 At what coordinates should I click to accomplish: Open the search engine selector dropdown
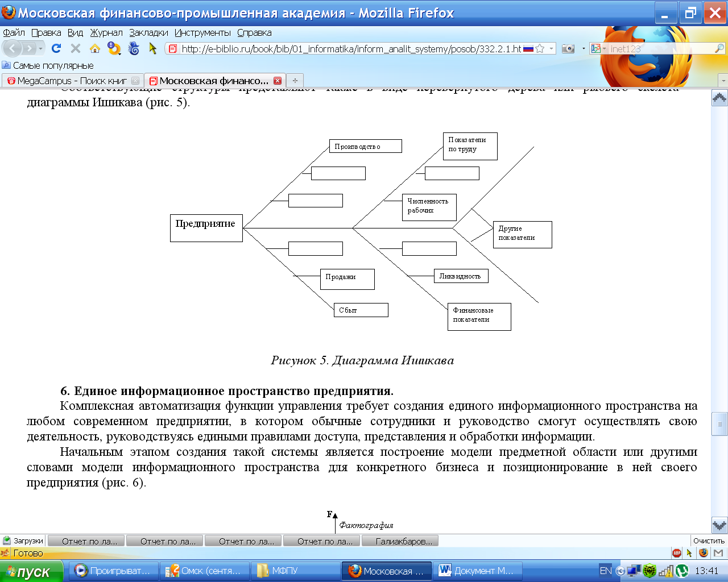coord(604,49)
